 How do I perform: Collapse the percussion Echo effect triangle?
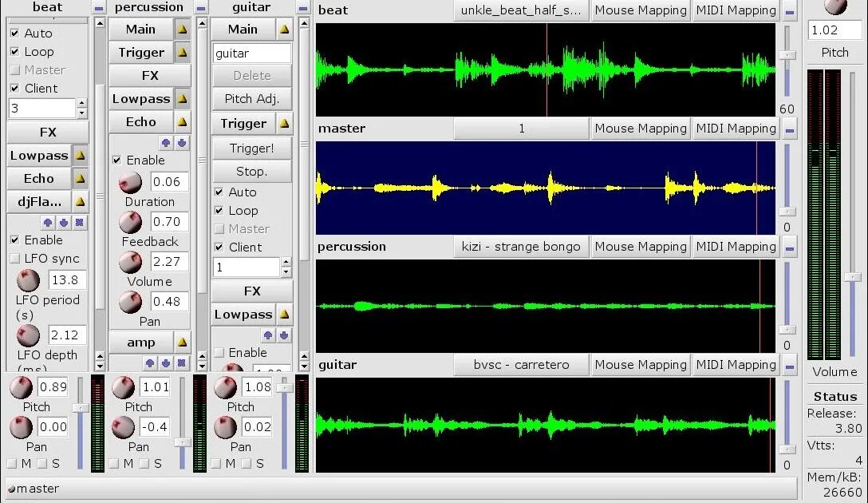(x=182, y=122)
